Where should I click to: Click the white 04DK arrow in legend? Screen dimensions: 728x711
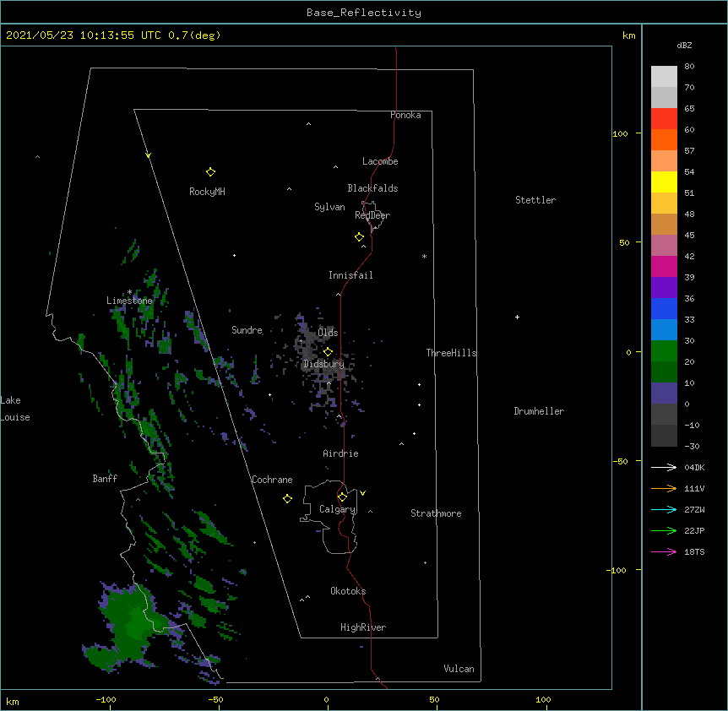pyautogui.click(x=664, y=467)
